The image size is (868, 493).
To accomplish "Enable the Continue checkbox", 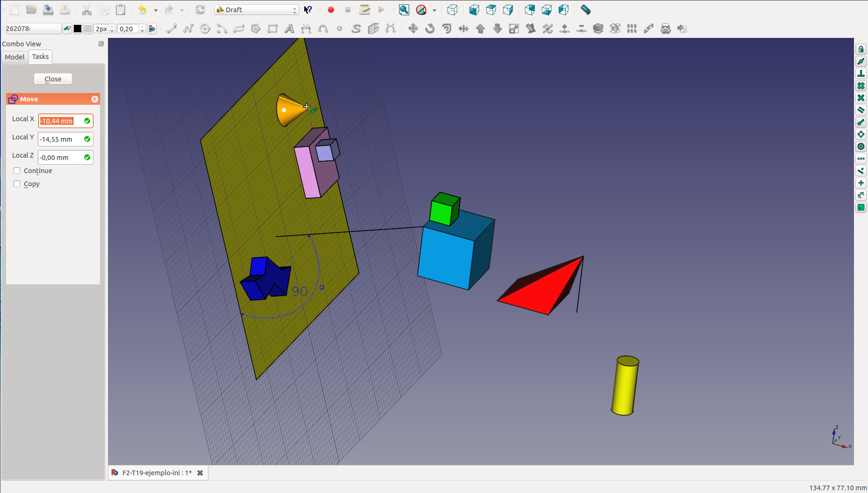I will pos(17,171).
